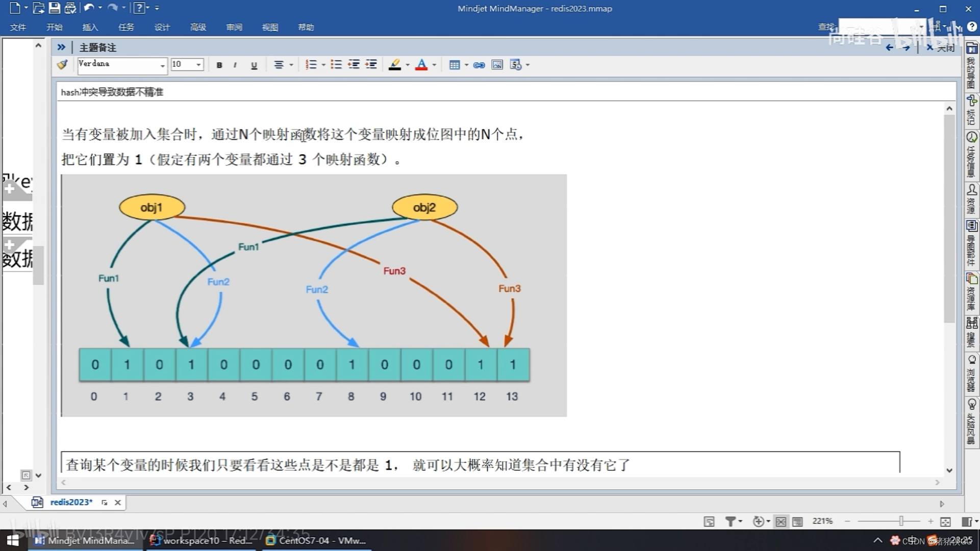Image resolution: width=980 pixels, height=551 pixels.
Task: Insert date and time stamp icon
Action: (515, 65)
